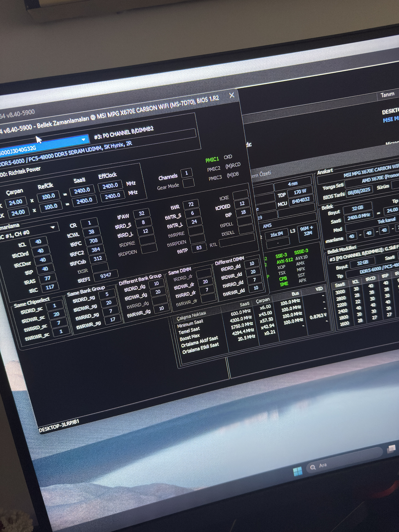Select the tFAW value field 32
The width and height of the screenshot is (399, 532).
coord(141,213)
